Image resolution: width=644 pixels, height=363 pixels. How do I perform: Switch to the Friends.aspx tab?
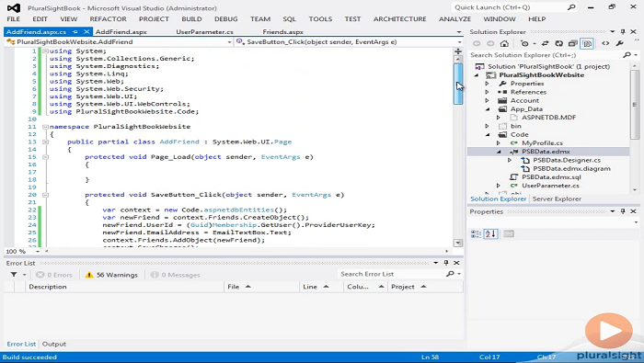tap(283, 31)
